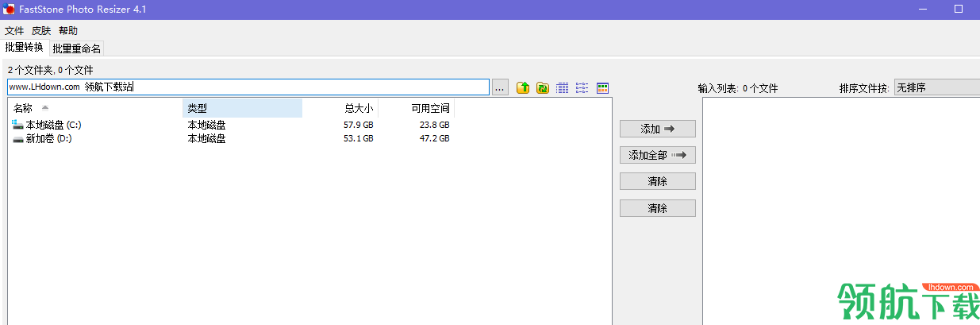
Task: Maximize the FastStone Photo Resizer window
Action: pyautogui.click(x=959, y=10)
